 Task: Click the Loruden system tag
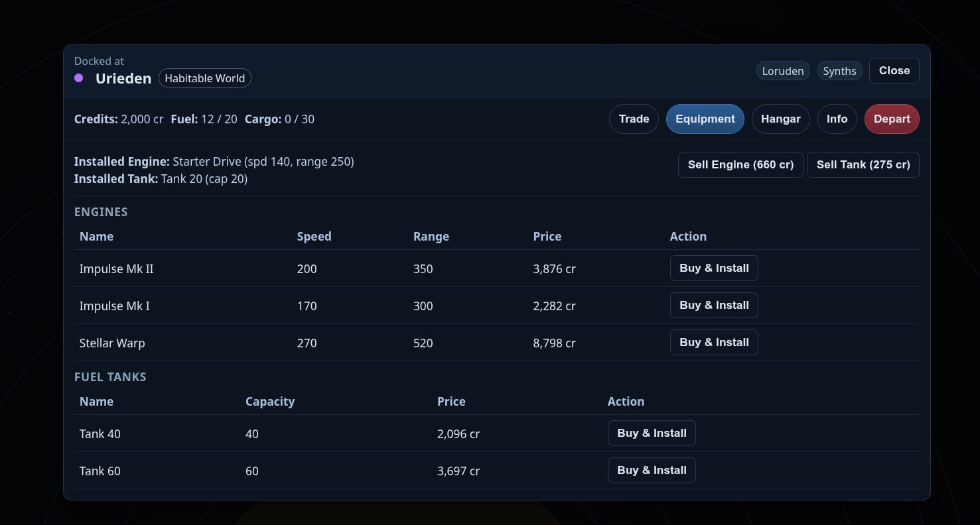pyautogui.click(x=783, y=71)
